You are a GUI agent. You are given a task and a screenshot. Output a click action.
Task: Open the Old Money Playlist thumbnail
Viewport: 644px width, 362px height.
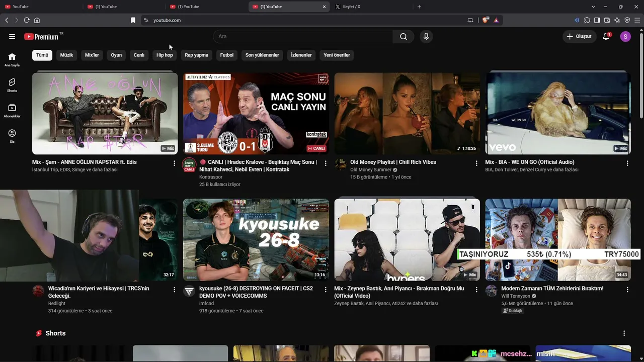coord(407,113)
